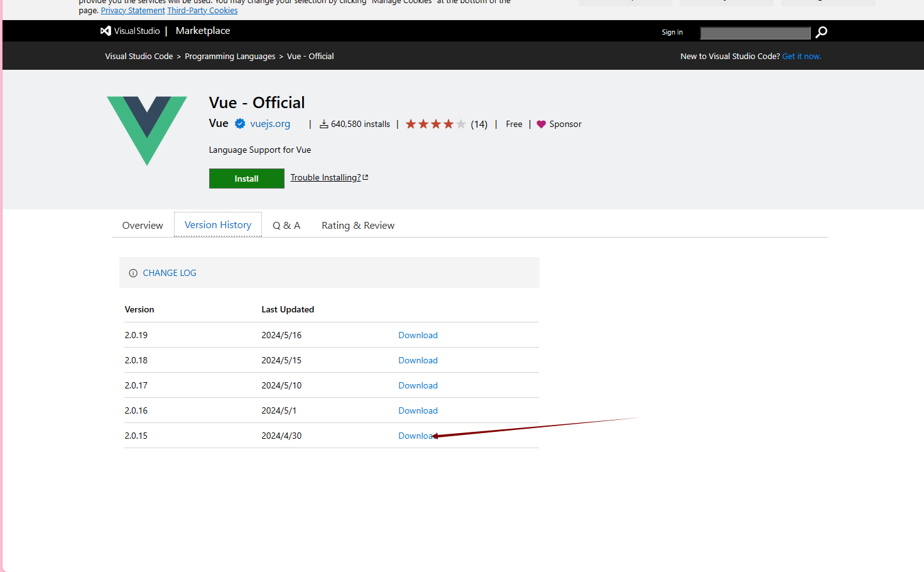Screen dimensions: 924x572
Task: Click the Vue extension logo image
Action: coord(147,131)
